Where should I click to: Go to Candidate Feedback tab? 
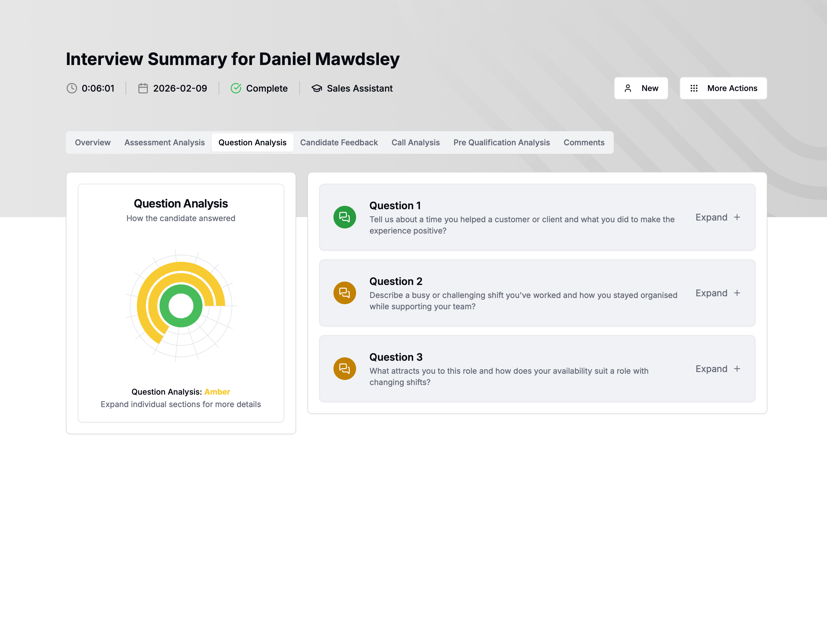coord(339,142)
